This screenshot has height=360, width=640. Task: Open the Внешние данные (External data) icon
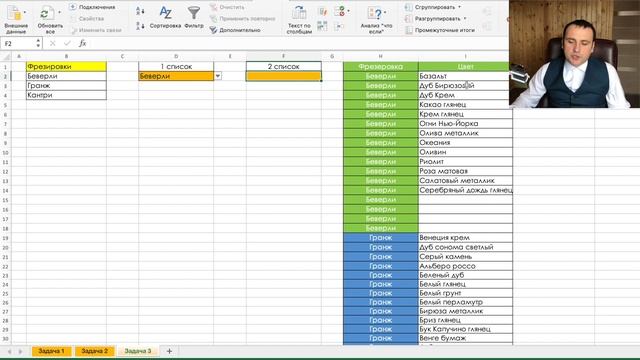[14, 13]
